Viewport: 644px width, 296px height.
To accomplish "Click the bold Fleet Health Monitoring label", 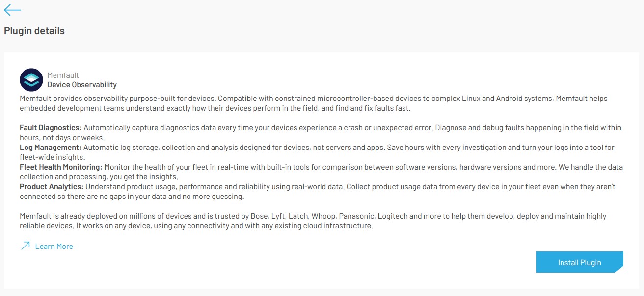I will point(60,167).
